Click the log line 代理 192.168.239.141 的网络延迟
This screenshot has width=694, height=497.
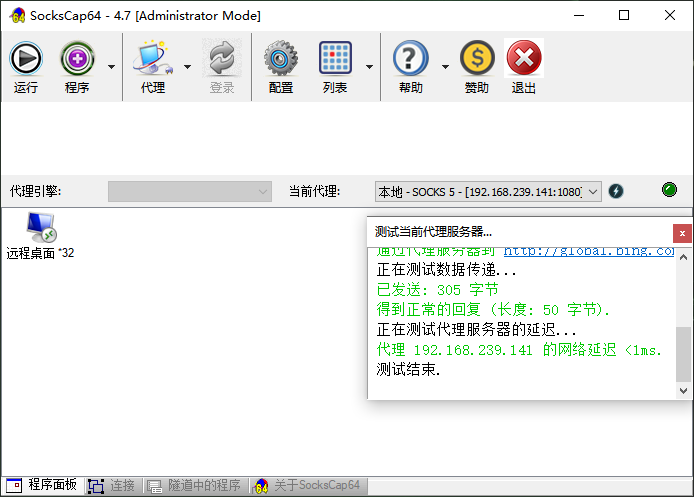519,350
